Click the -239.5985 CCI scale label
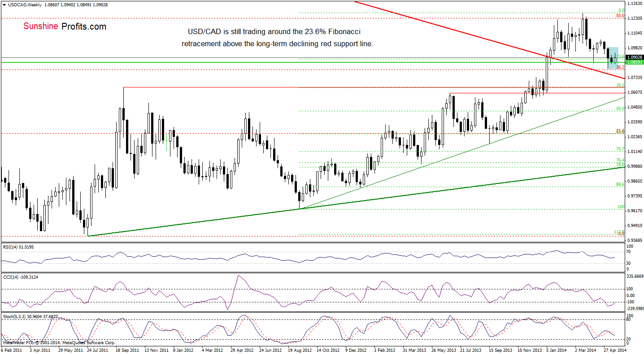The image size is (644, 354). (x=635, y=308)
